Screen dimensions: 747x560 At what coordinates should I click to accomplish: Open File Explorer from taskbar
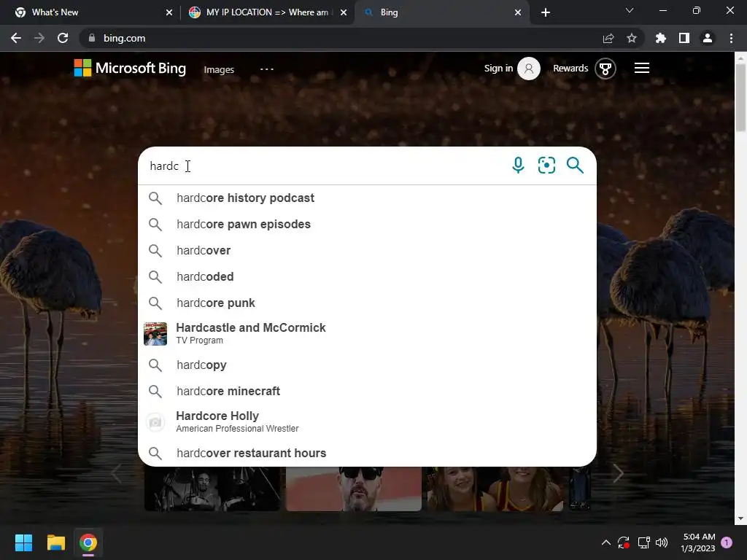[55, 542]
